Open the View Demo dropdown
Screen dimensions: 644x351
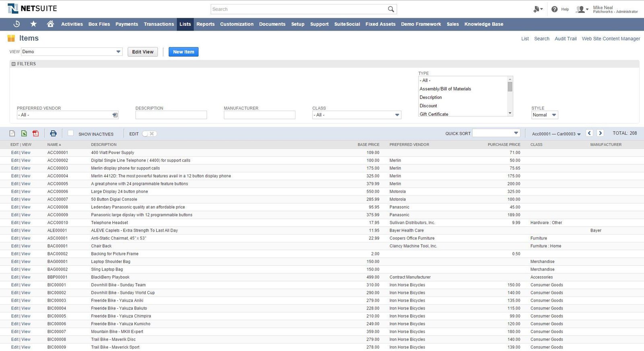coord(72,51)
